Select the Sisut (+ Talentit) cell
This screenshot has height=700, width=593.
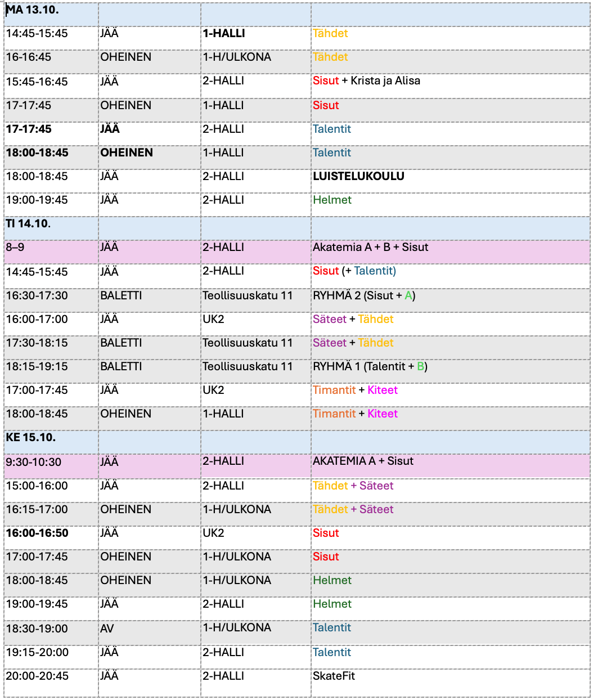354,271
